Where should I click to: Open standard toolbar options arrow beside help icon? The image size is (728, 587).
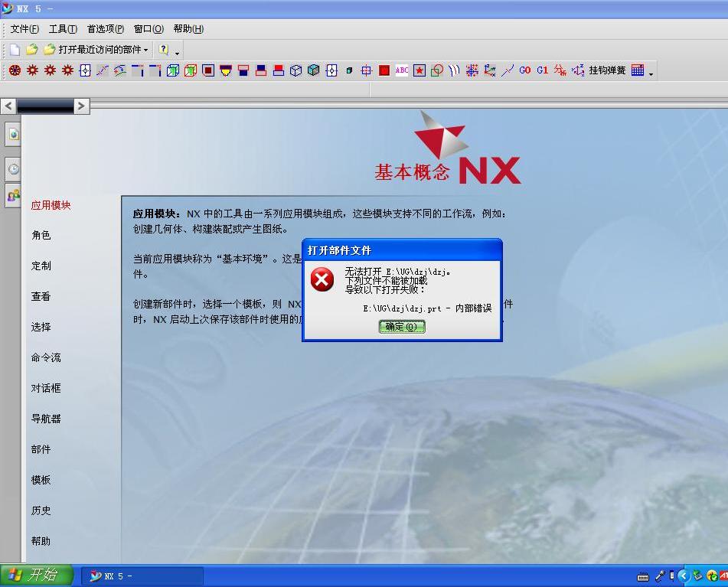(x=178, y=53)
